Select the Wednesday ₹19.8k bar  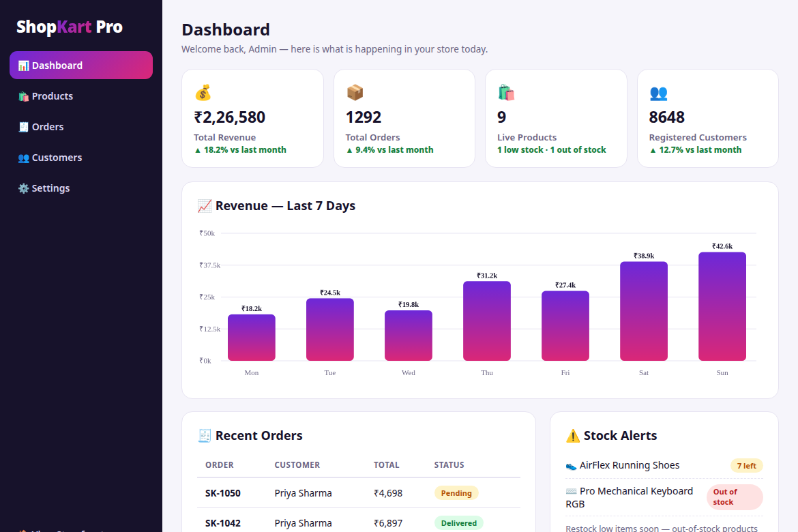pos(408,336)
